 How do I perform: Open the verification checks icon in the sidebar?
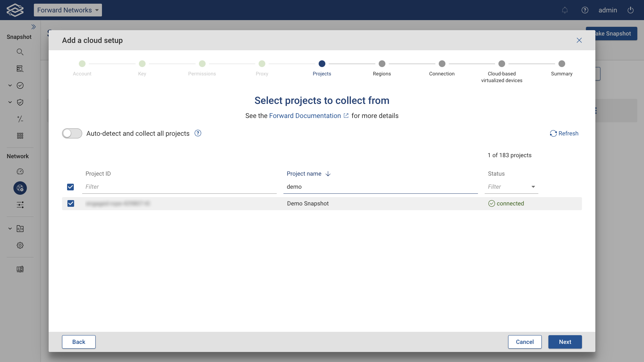[20, 85]
